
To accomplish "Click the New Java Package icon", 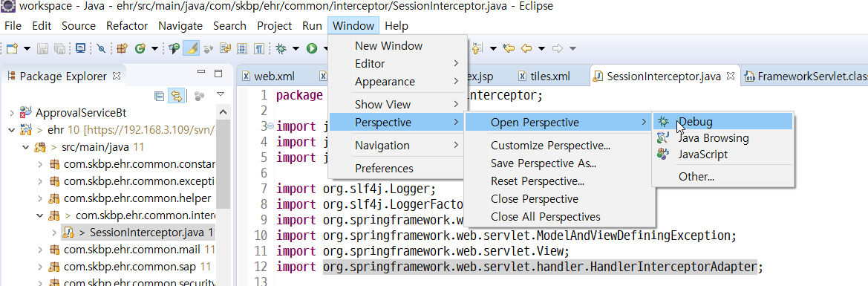I will coord(123,48).
